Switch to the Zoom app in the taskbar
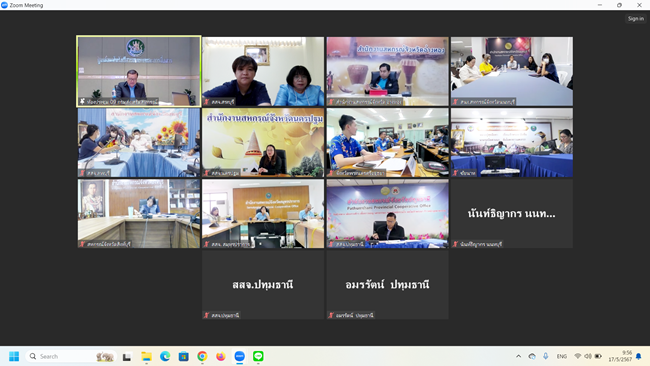This screenshot has width=650, height=366. (240, 356)
